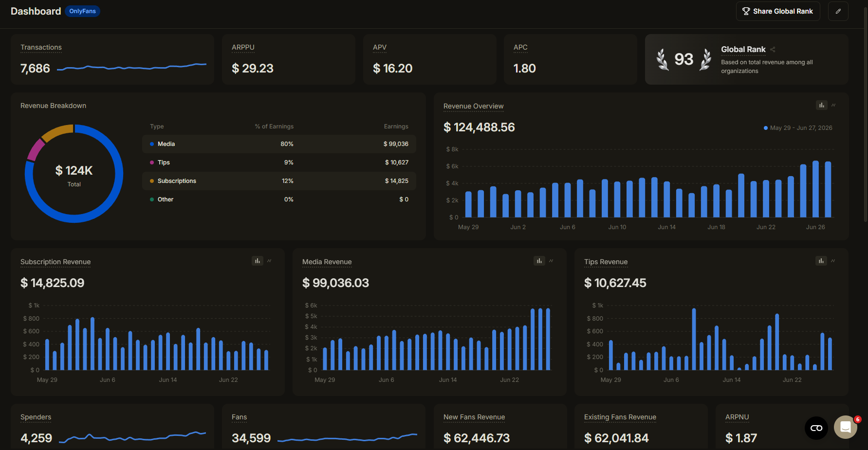This screenshot has height=450, width=868.
Task: Click the Other green legend dot
Action: 152,199
